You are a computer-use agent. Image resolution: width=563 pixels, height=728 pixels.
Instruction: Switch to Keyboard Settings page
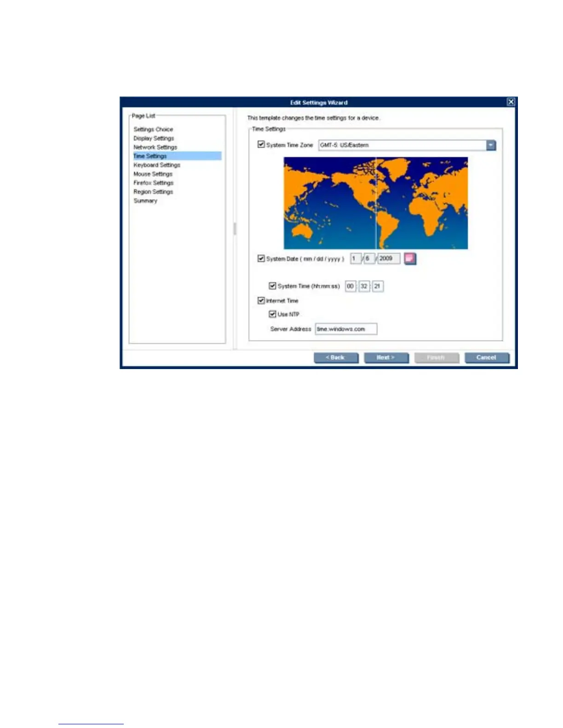tap(157, 165)
